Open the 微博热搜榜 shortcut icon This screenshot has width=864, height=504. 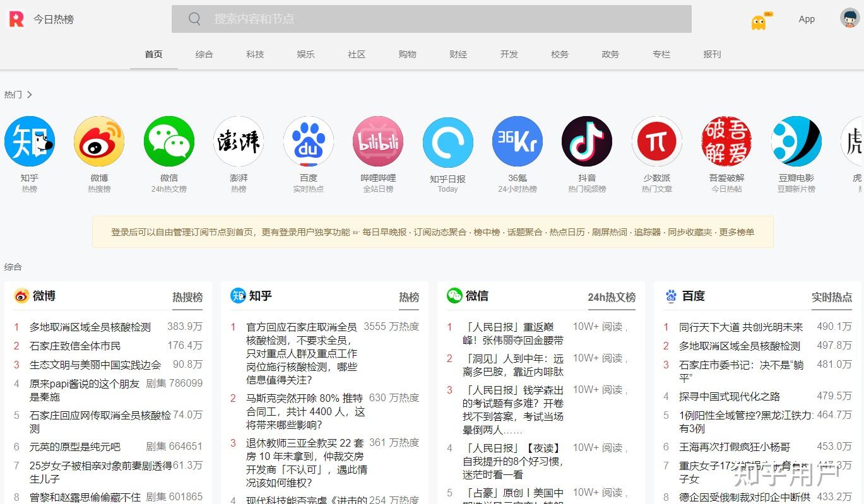pos(99,141)
